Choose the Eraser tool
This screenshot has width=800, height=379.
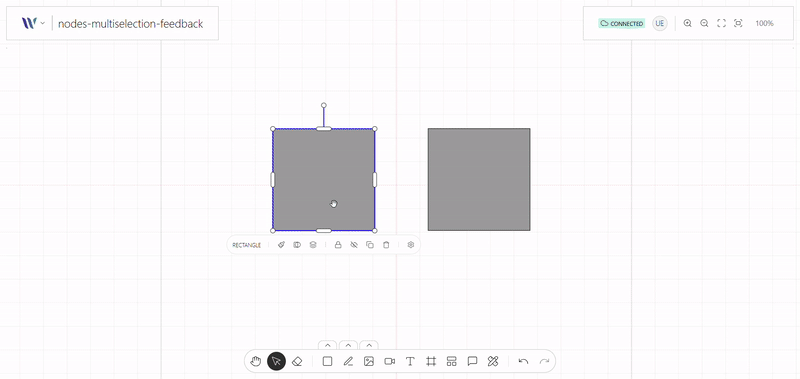297,361
